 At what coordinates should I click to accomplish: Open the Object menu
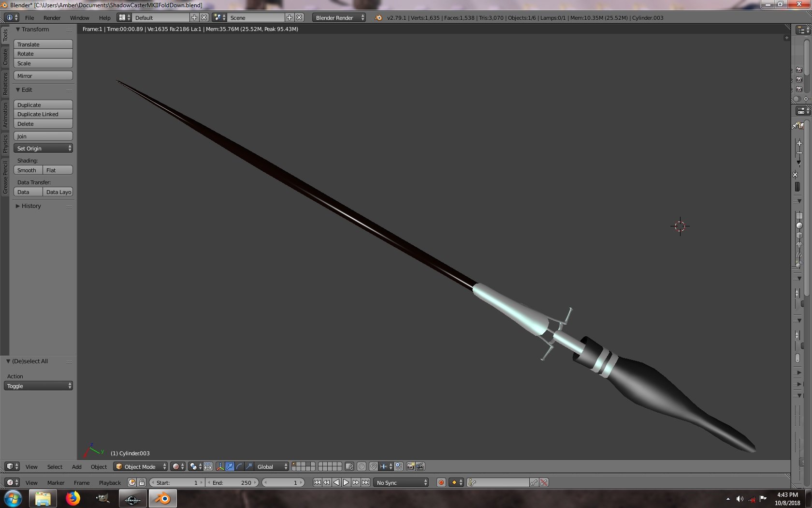(x=99, y=467)
